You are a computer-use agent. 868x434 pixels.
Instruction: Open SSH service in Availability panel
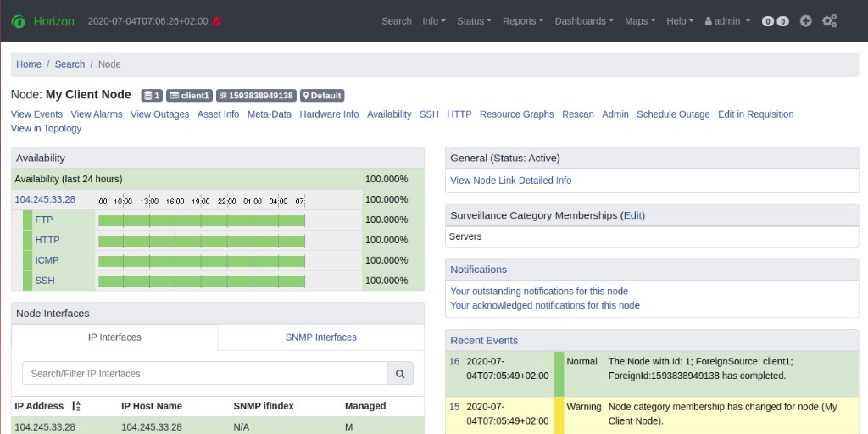click(x=45, y=281)
